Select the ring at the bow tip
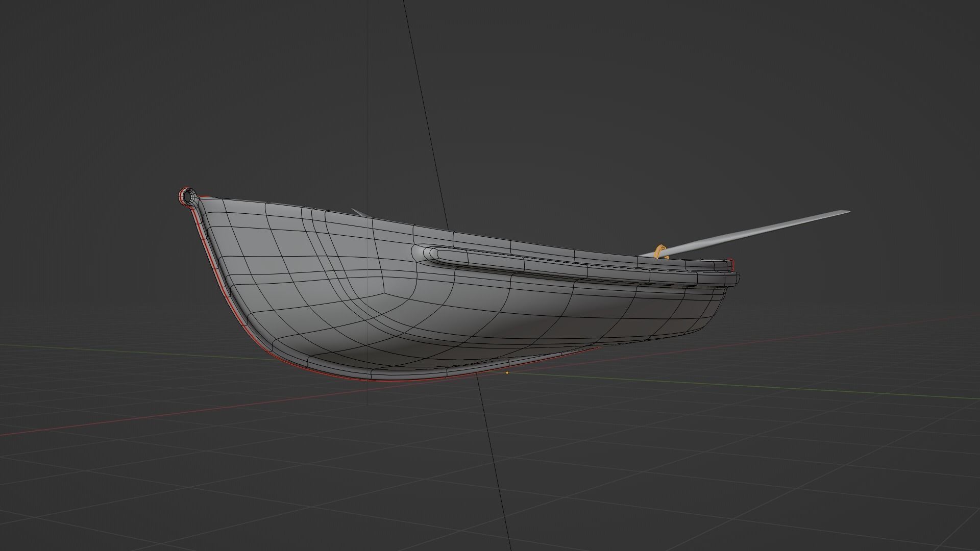The height and width of the screenshot is (551, 980). (188, 196)
